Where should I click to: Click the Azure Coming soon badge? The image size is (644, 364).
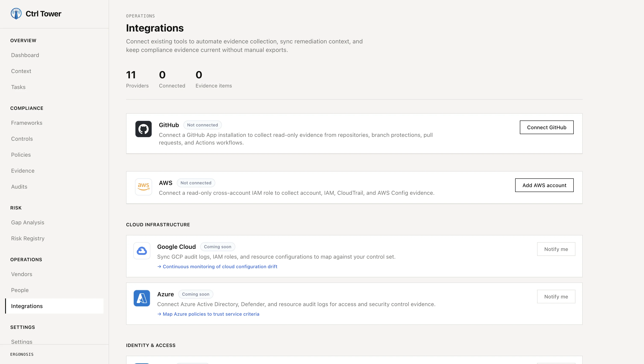(x=195, y=294)
